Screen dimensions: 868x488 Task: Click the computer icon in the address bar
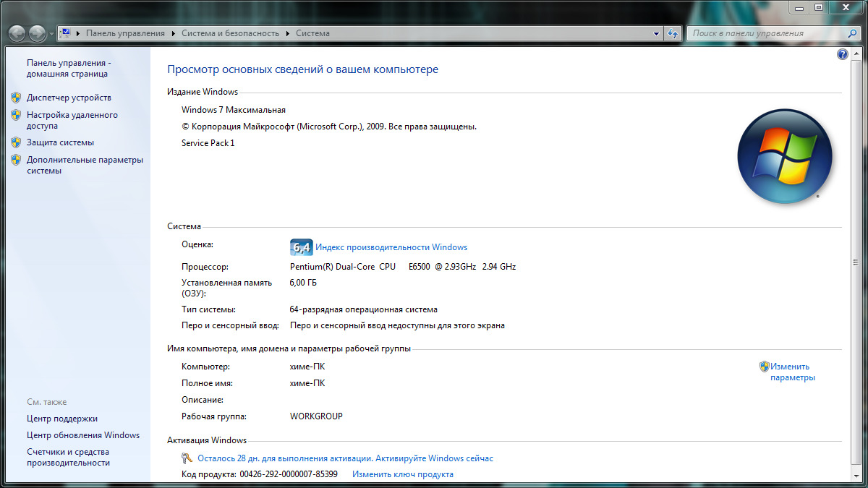pyautogui.click(x=65, y=33)
